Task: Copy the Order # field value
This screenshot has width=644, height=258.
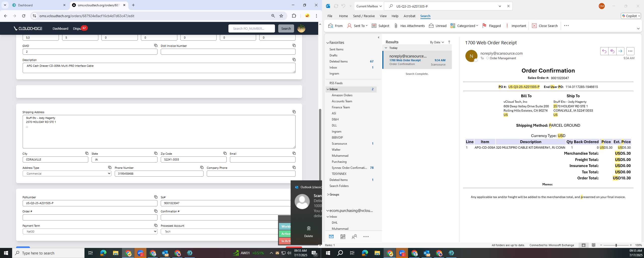Action: [x=156, y=211]
